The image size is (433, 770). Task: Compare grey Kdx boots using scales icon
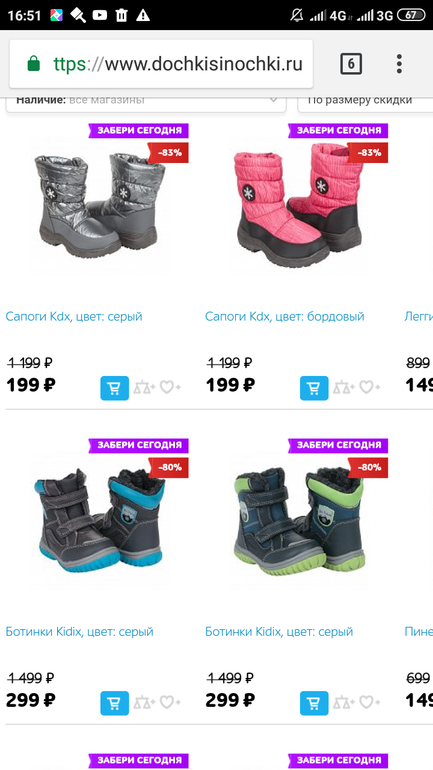144,388
